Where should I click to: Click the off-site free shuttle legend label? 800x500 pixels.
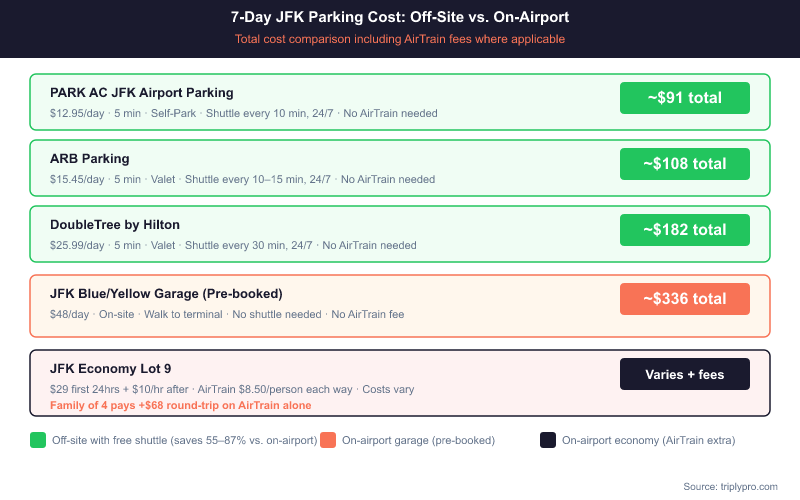[x=181, y=440]
